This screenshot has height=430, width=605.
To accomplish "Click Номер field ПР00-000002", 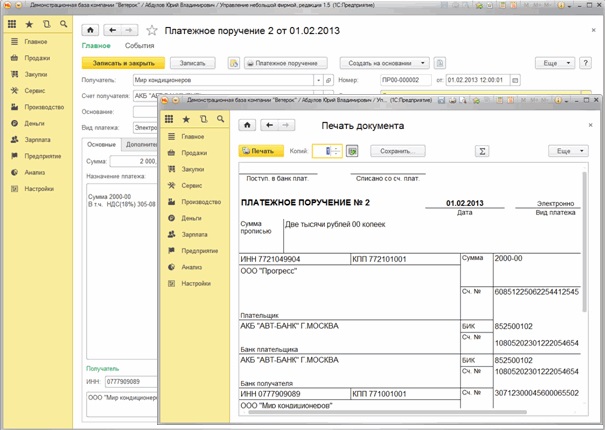I will pos(406,80).
